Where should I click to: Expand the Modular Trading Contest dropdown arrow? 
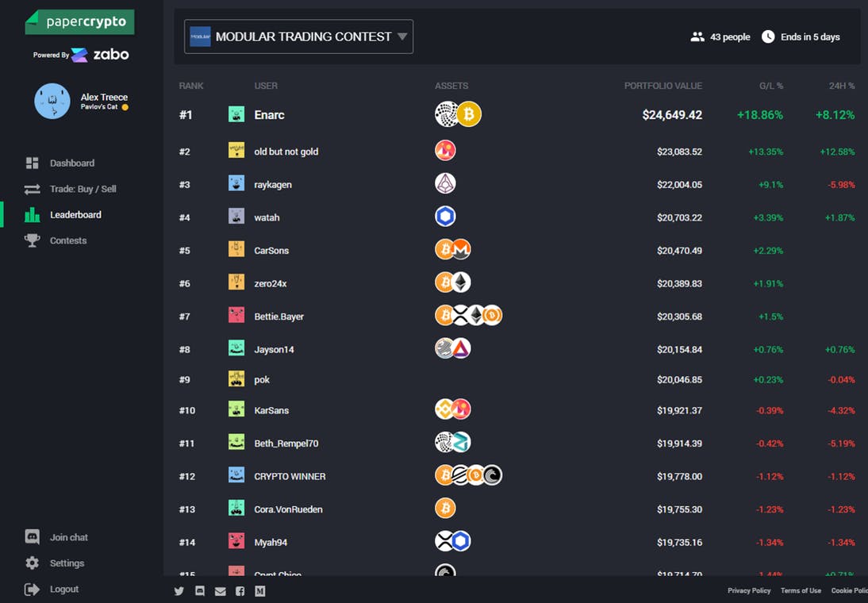(x=402, y=36)
